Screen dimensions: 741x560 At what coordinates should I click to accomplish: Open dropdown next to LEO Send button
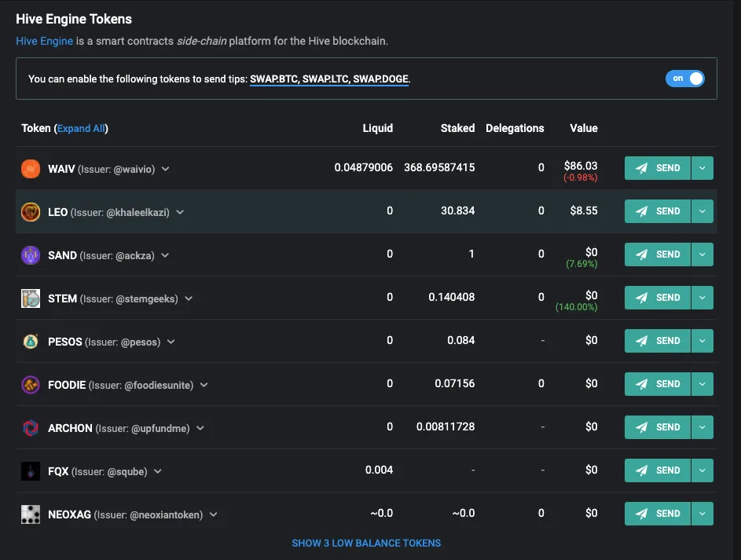point(702,211)
